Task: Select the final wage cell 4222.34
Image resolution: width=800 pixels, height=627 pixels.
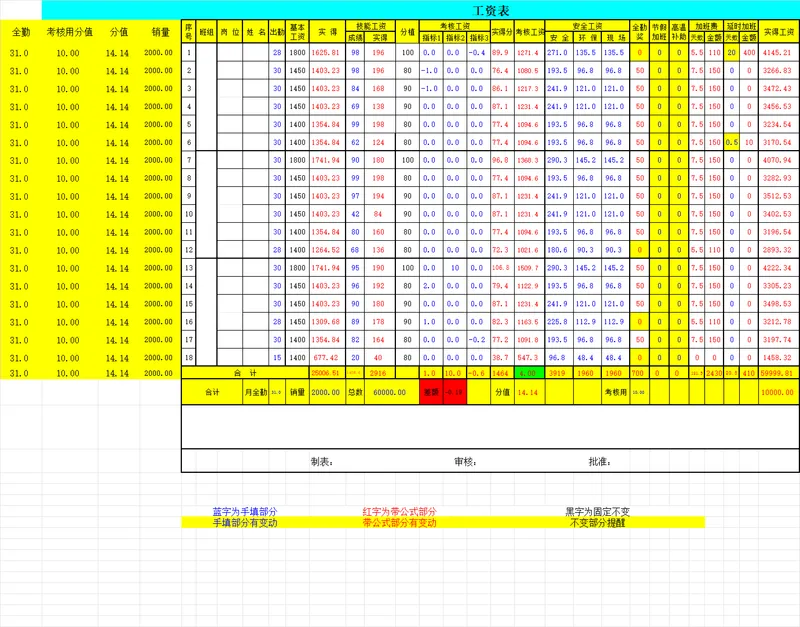Action: point(777,268)
